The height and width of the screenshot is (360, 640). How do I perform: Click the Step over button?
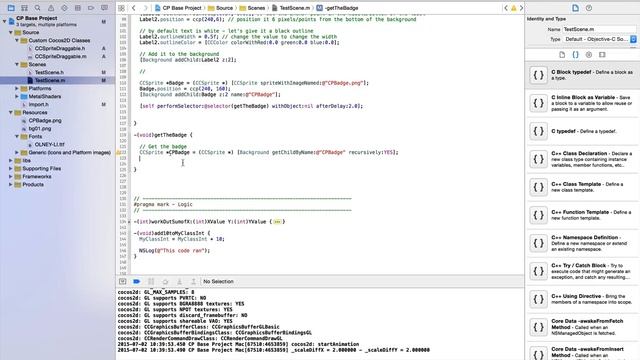(x=165, y=281)
